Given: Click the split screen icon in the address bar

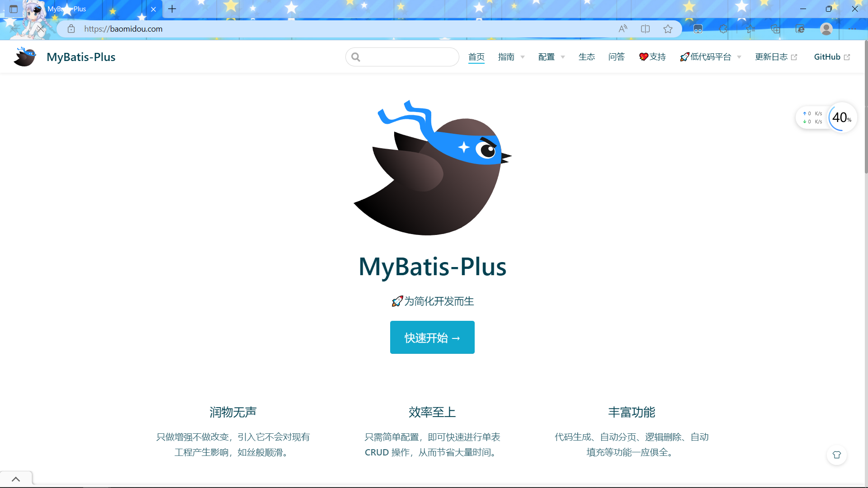Looking at the screenshot, I should pos(645,29).
